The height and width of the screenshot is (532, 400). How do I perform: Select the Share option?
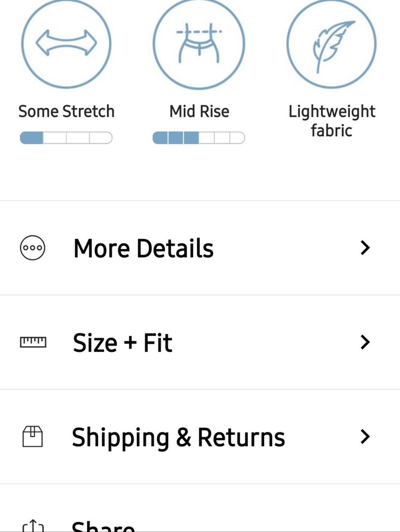(200, 508)
